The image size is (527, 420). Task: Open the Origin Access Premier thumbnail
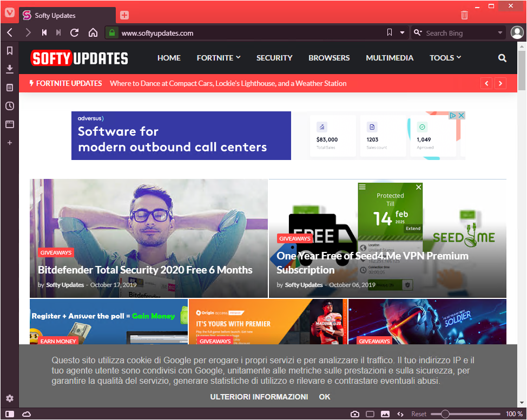click(268, 322)
